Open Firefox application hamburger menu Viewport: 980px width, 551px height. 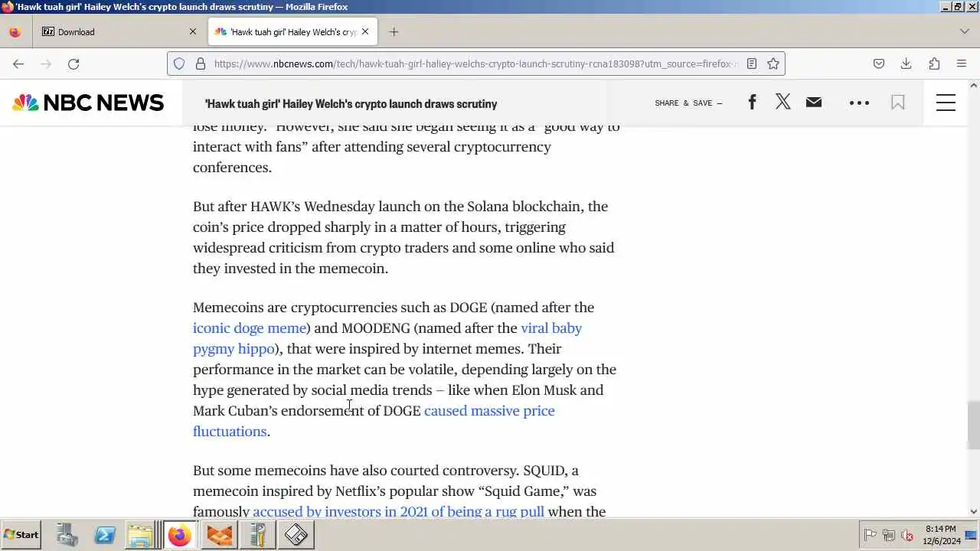pos(962,64)
